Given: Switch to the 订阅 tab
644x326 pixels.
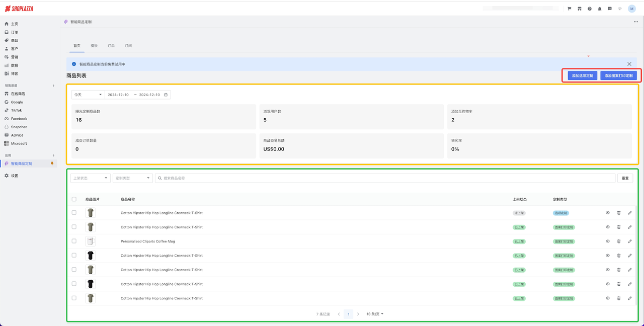Looking at the screenshot, I should [128, 46].
